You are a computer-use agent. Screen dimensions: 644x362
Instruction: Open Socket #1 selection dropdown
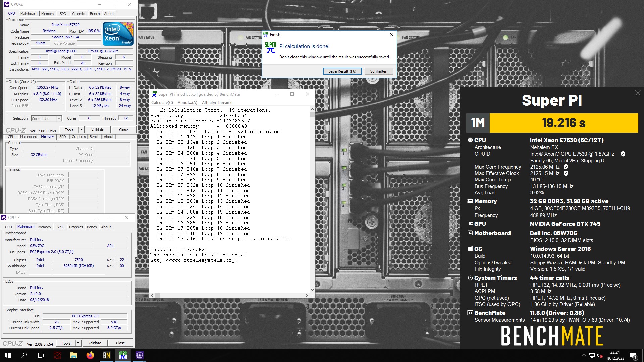[x=59, y=119]
